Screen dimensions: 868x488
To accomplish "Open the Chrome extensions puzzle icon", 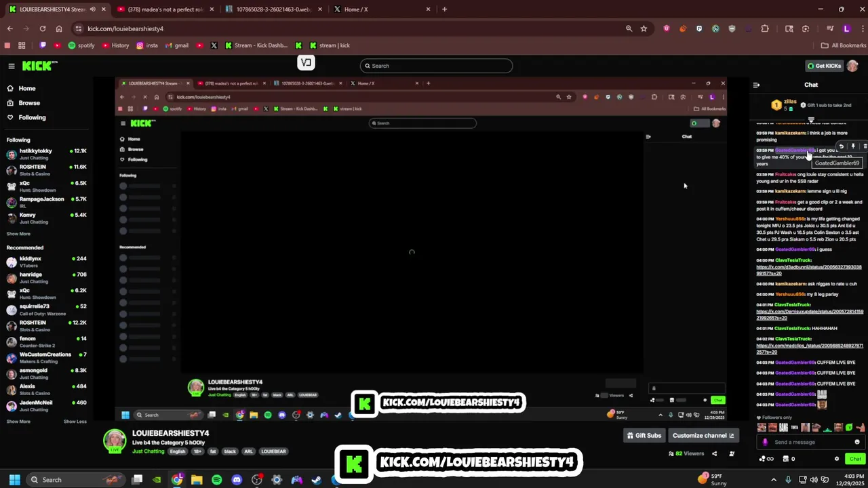I will [765, 28].
